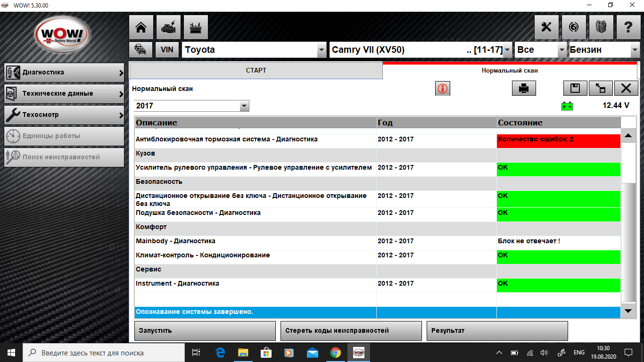Screen dimensions: 644x362
Task: Open the Task View taskbar icon
Action: [x=197, y=353]
